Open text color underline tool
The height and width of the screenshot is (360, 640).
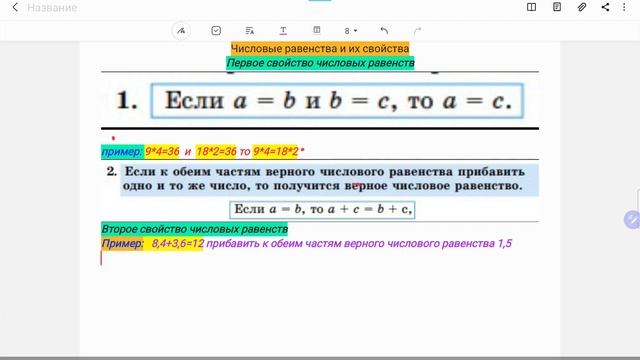click(283, 31)
